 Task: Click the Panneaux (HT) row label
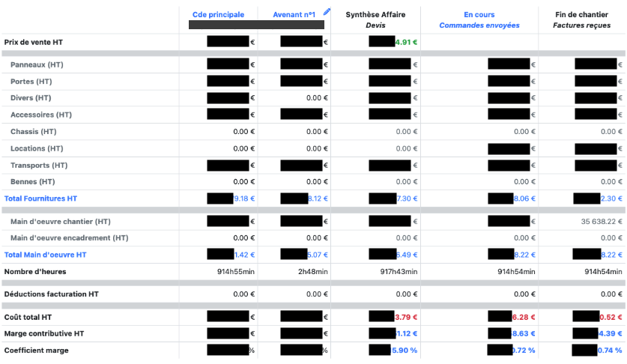pos(37,65)
